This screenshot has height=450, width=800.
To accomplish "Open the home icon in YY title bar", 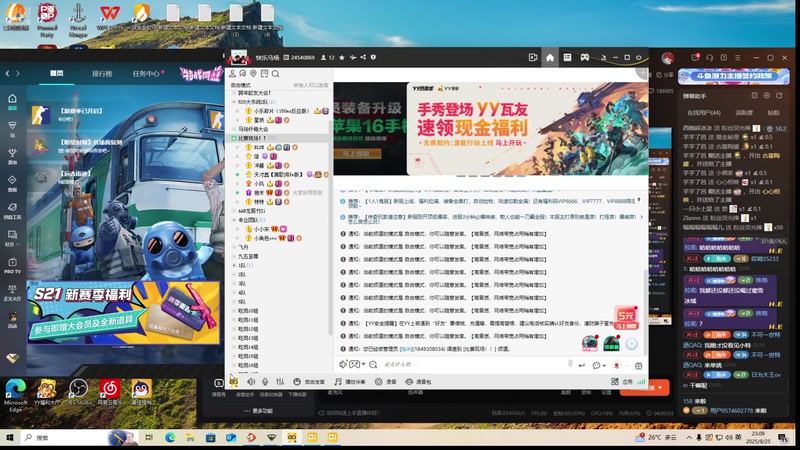I will pos(550,58).
